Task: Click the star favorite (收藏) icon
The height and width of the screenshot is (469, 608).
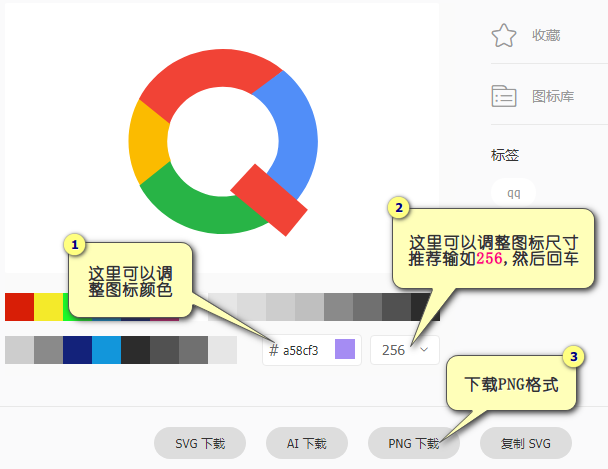Action: click(x=503, y=36)
